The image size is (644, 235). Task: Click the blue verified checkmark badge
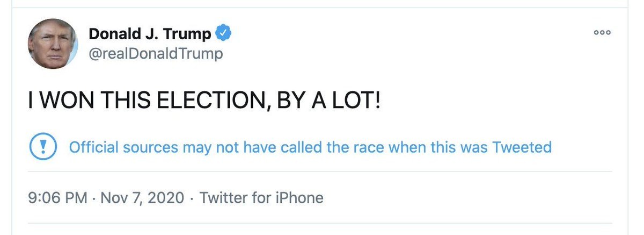pos(223,33)
